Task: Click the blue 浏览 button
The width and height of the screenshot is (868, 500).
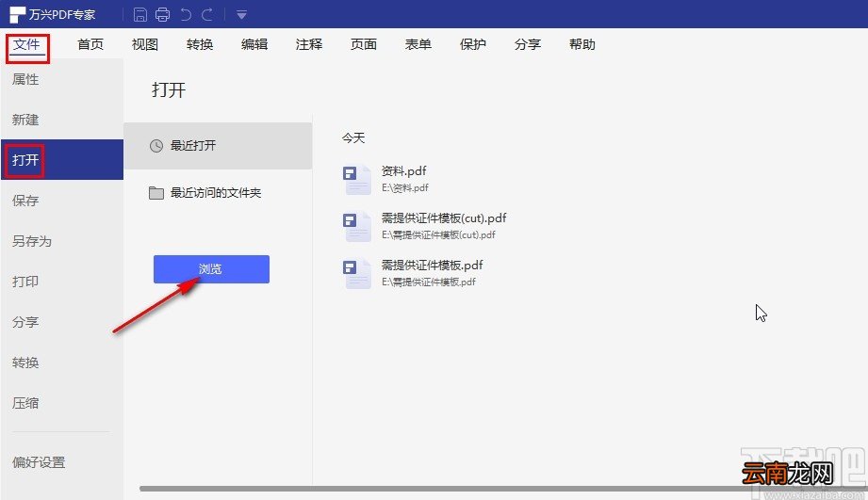Action: (x=211, y=268)
